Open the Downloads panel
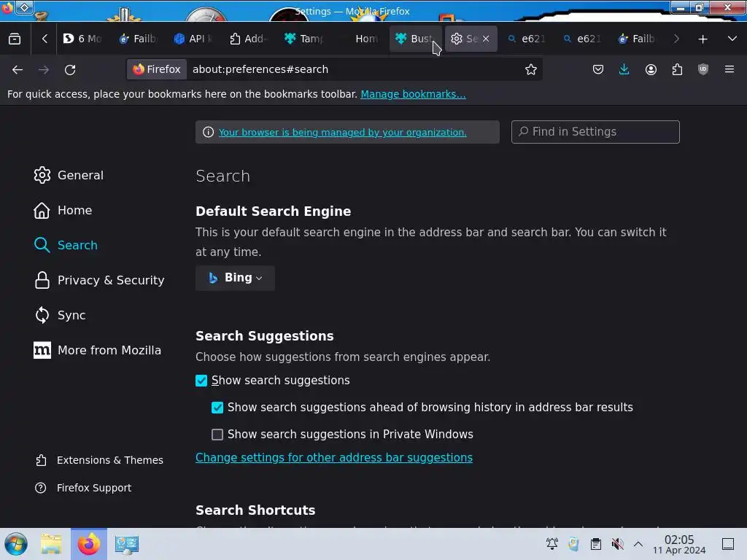 (x=624, y=69)
